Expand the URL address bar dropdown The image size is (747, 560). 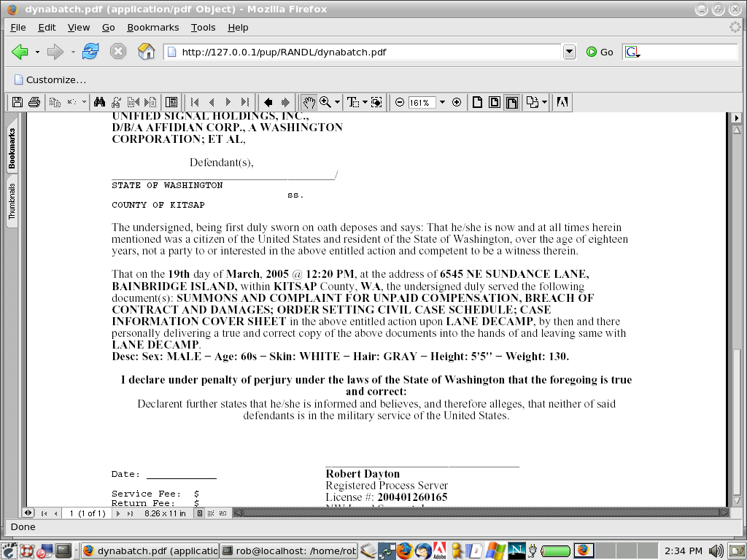click(570, 52)
